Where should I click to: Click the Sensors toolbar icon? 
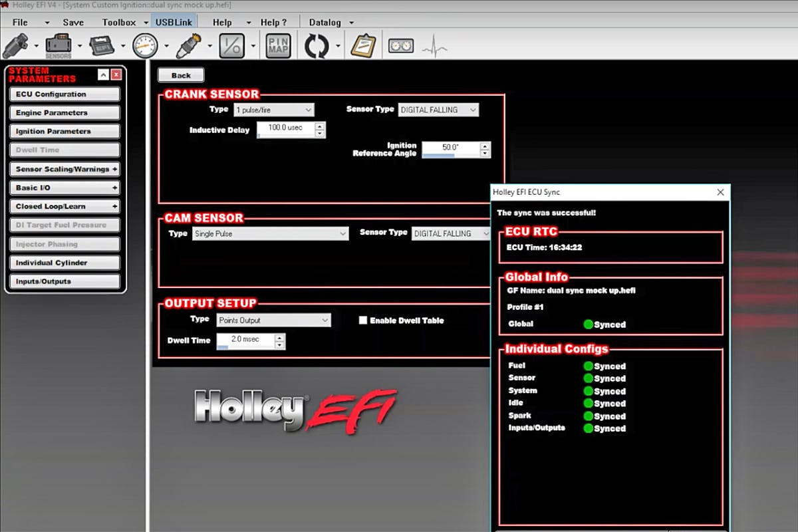click(59, 45)
